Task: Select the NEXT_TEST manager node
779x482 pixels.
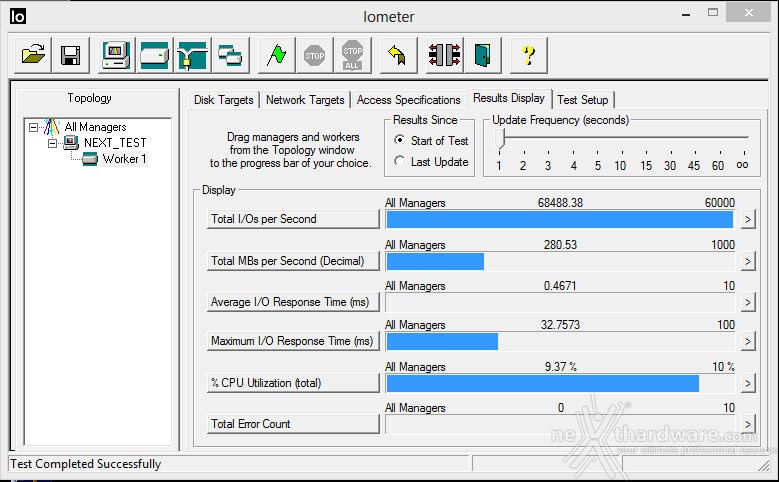Action: pos(115,143)
